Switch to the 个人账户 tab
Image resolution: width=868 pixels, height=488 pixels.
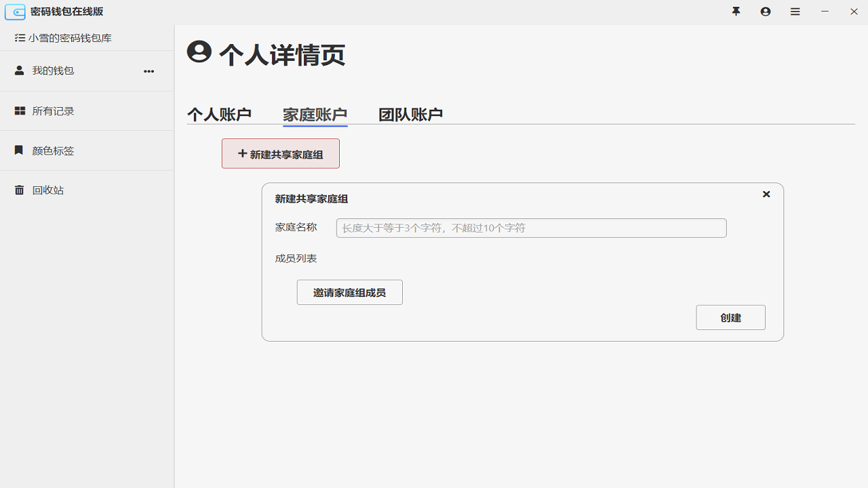[219, 115]
